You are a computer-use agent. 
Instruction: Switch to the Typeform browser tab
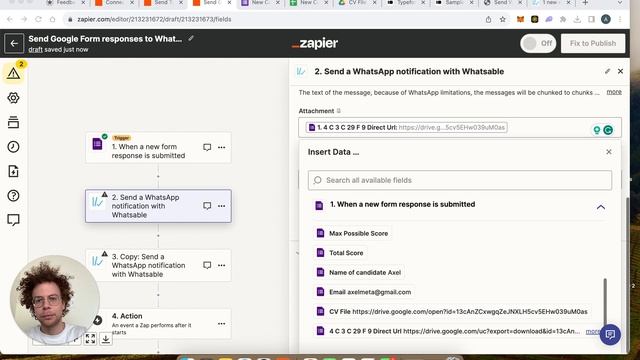407,3
